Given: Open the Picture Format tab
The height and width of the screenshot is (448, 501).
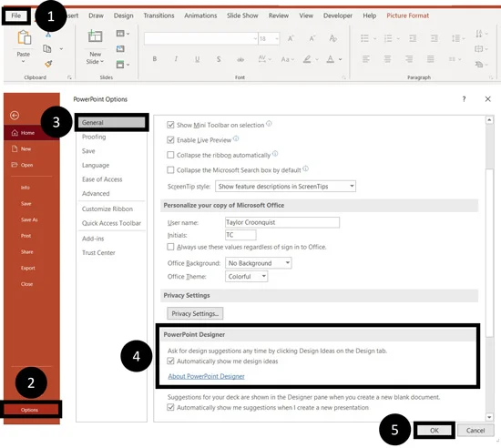Looking at the screenshot, I should point(408,15).
